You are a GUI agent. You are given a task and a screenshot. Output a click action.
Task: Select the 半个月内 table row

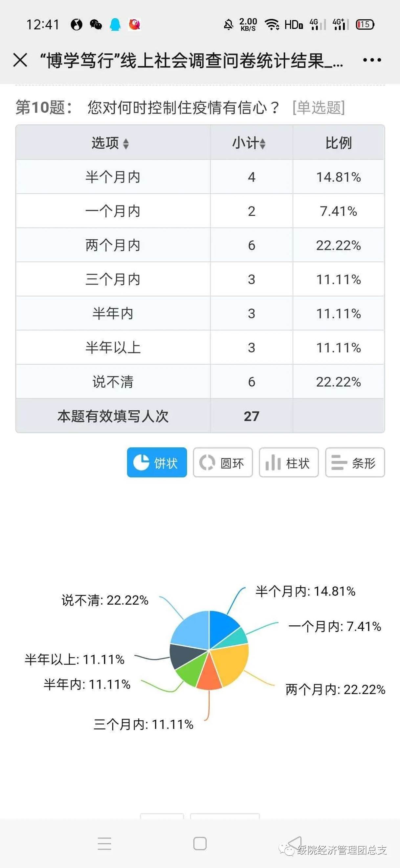coord(200,177)
